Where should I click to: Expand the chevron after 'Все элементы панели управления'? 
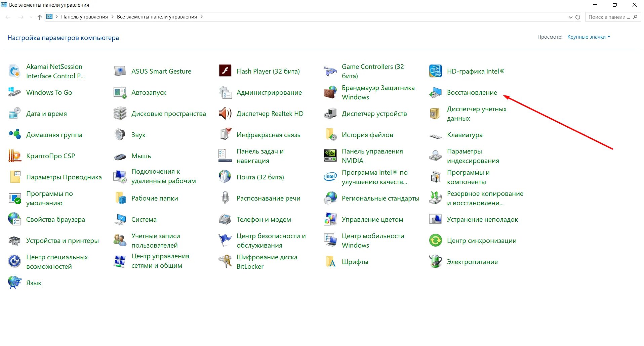201,17
